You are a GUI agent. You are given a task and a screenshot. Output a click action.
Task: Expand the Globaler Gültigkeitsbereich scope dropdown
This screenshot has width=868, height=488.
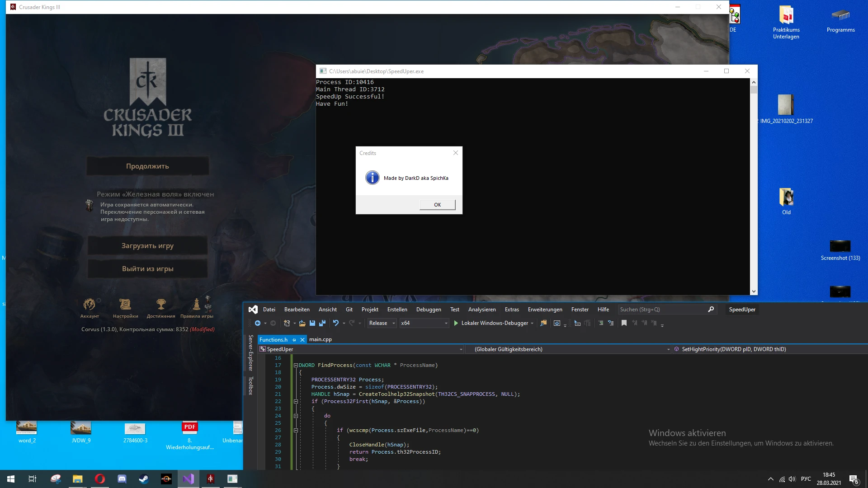pos(668,349)
